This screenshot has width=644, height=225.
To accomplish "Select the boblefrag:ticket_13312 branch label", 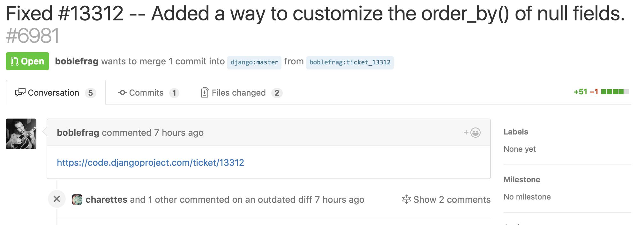I will point(350,62).
